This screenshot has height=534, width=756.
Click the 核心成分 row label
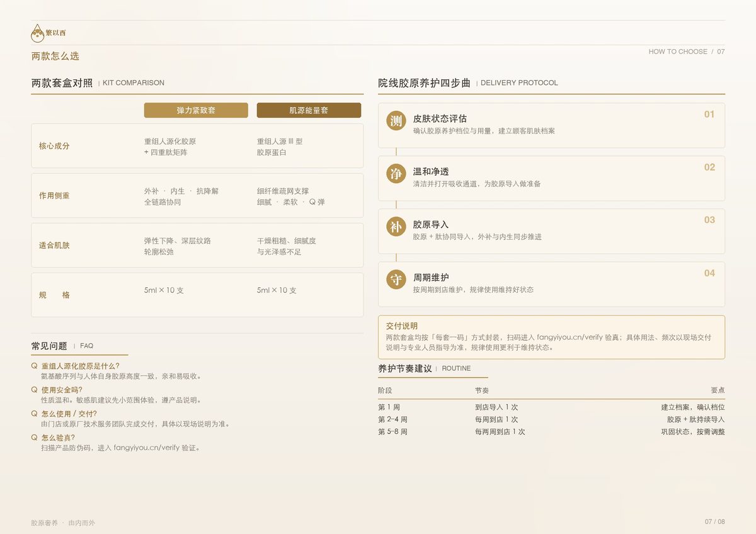pyautogui.click(x=54, y=146)
